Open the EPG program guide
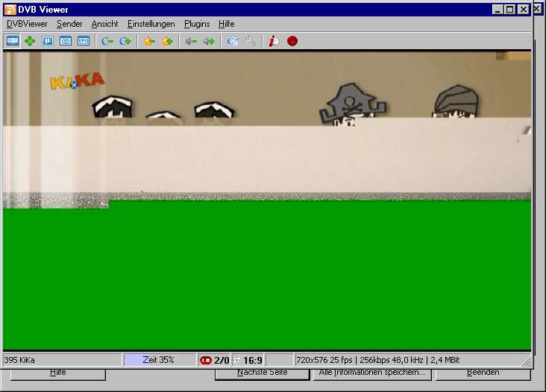The image size is (546, 392). (x=84, y=41)
